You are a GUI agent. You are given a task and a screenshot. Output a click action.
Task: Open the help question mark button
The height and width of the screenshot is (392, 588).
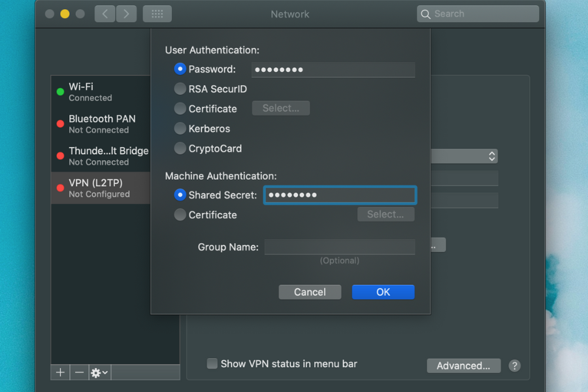point(515,366)
